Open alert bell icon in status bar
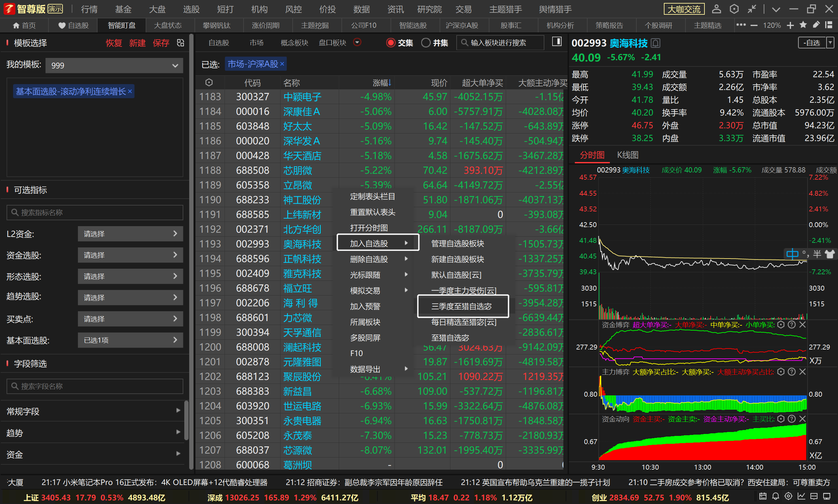Viewport: 838px width, 504px height. [x=775, y=496]
